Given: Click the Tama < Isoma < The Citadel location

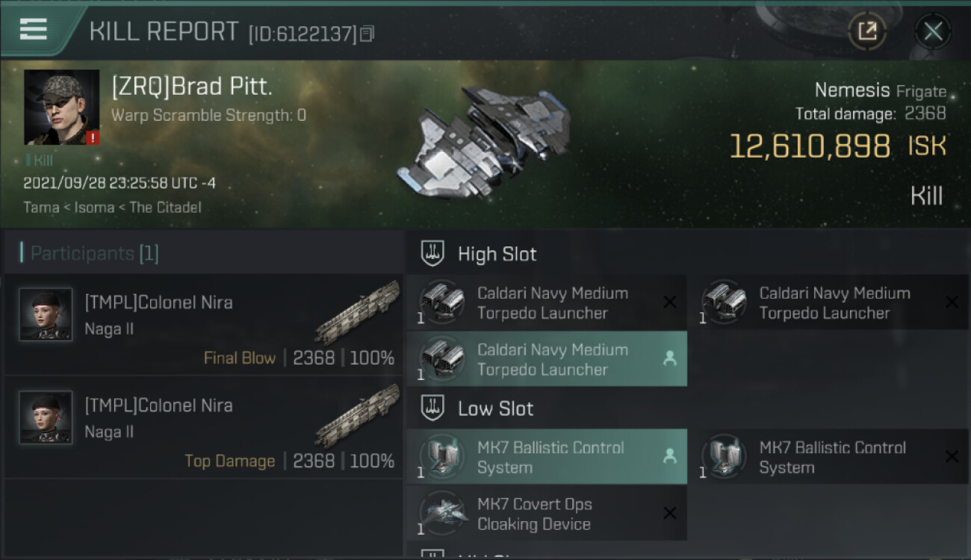Looking at the screenshot, I should pos(112,208).
